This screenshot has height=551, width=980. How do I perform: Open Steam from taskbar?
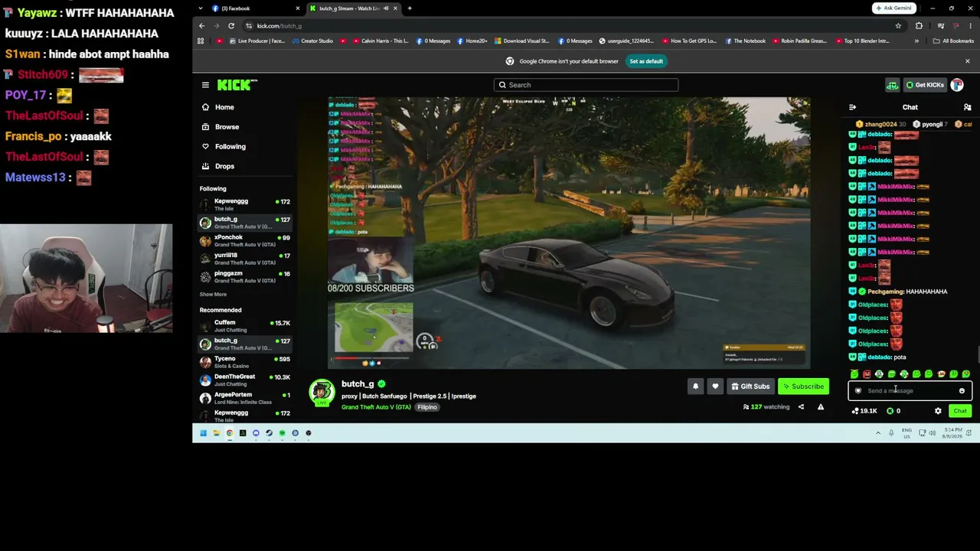[x=269, y=433]
